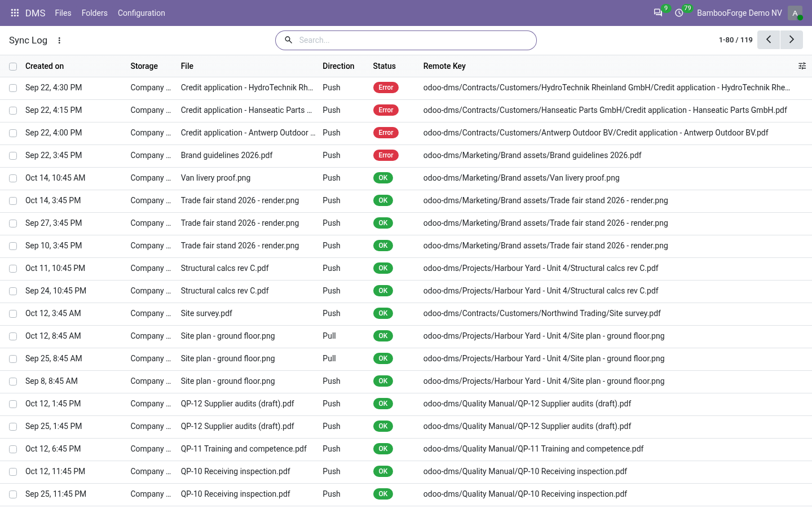
Task: Click OK badge on Van livery proof.png row
Action: click(x=383, y=178)
